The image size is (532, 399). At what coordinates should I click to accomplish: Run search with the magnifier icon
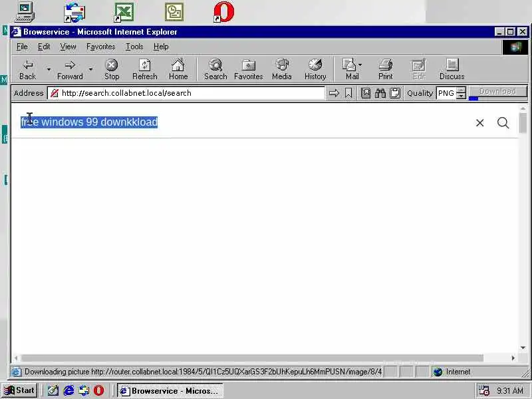click(x=503, y=123)
